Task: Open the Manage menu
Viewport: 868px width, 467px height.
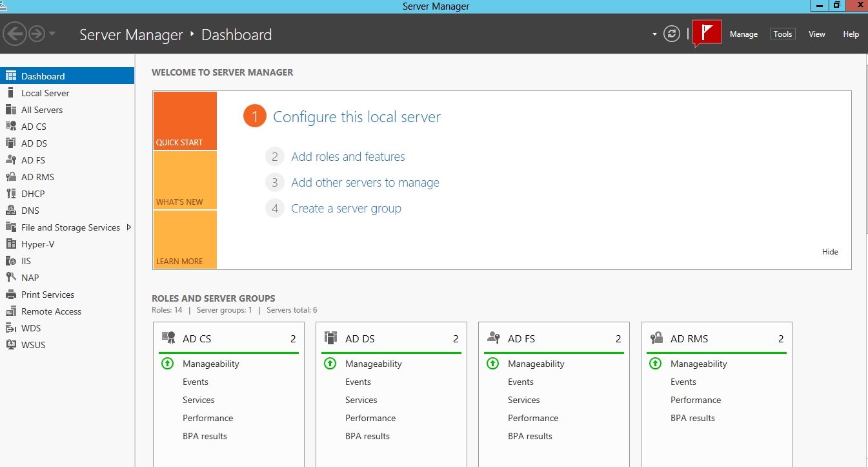Action: 743,34
